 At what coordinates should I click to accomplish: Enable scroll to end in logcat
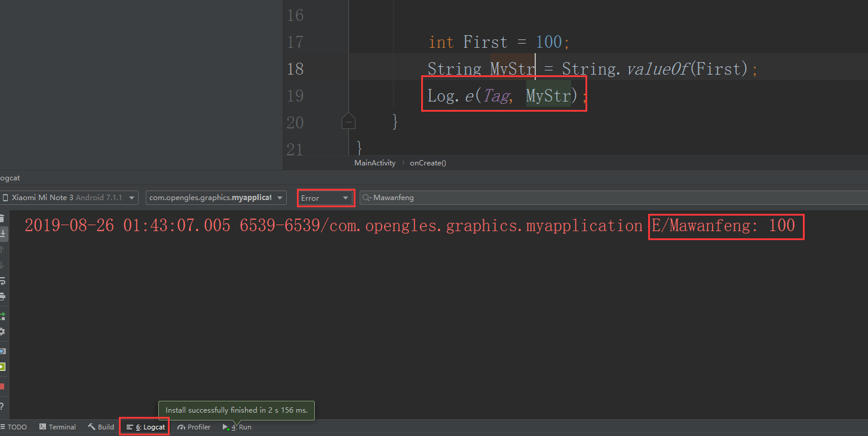tap(5, 232)
